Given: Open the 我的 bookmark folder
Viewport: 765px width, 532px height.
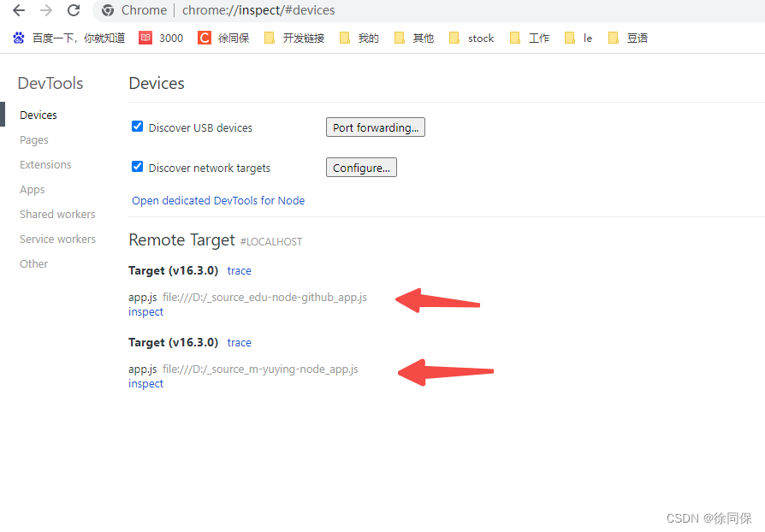Looking at the screenshot, I should pos(359,38).
